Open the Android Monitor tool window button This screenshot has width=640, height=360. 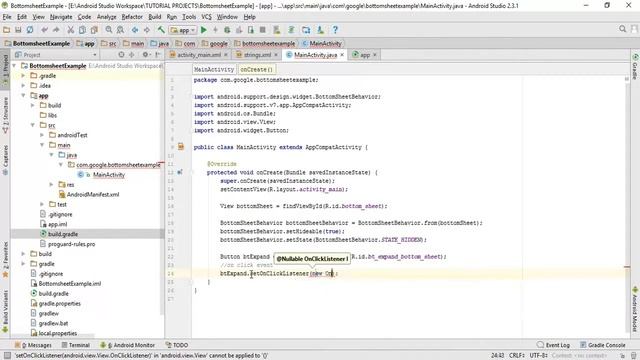127,345
